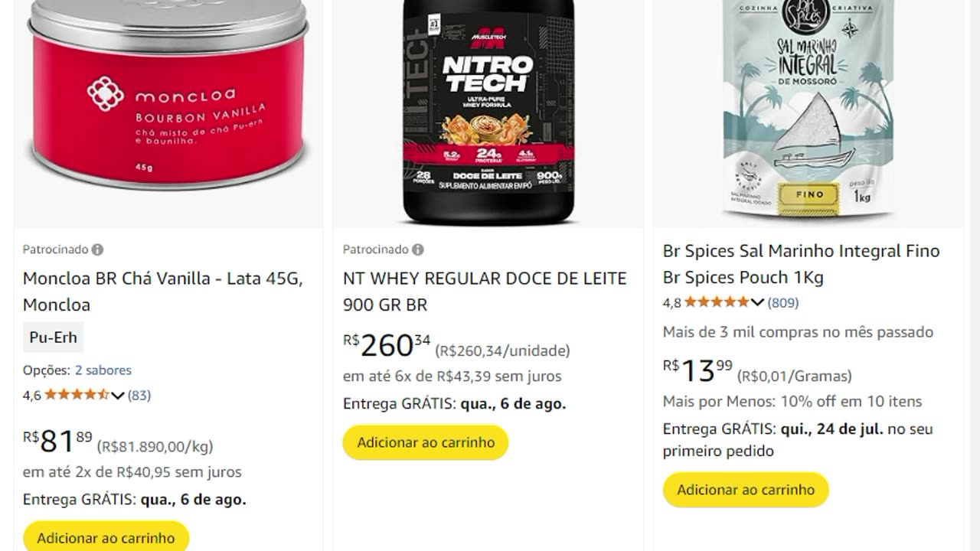Click info icon beside Moncloa Patrocinado label

(97, 249)
